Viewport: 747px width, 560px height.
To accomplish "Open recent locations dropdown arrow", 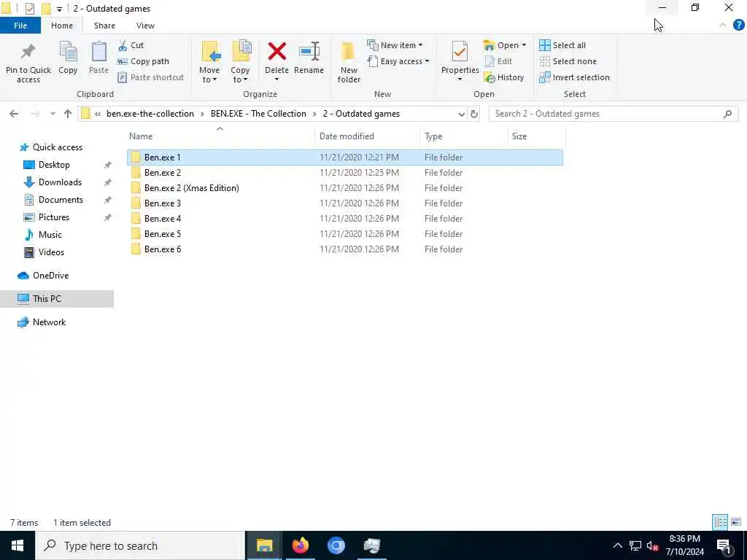I will point(53,114).
